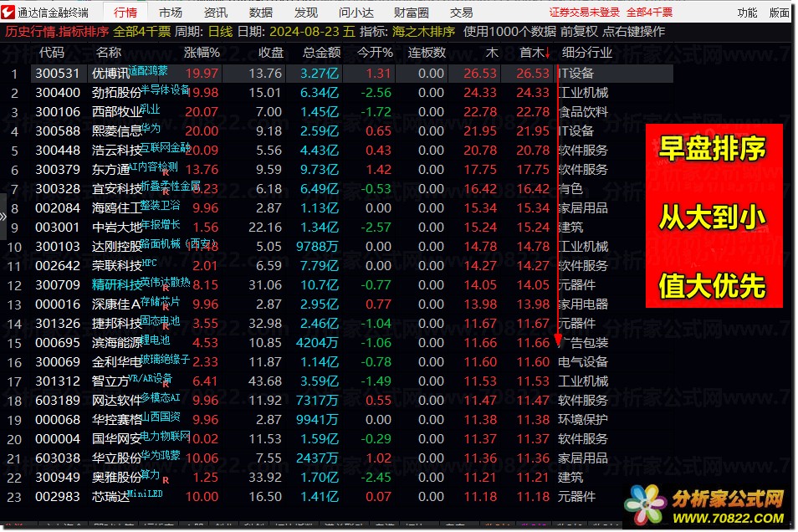798x532 pixels.
Task: Open the 功能 menu
Action: click(747, 13)
